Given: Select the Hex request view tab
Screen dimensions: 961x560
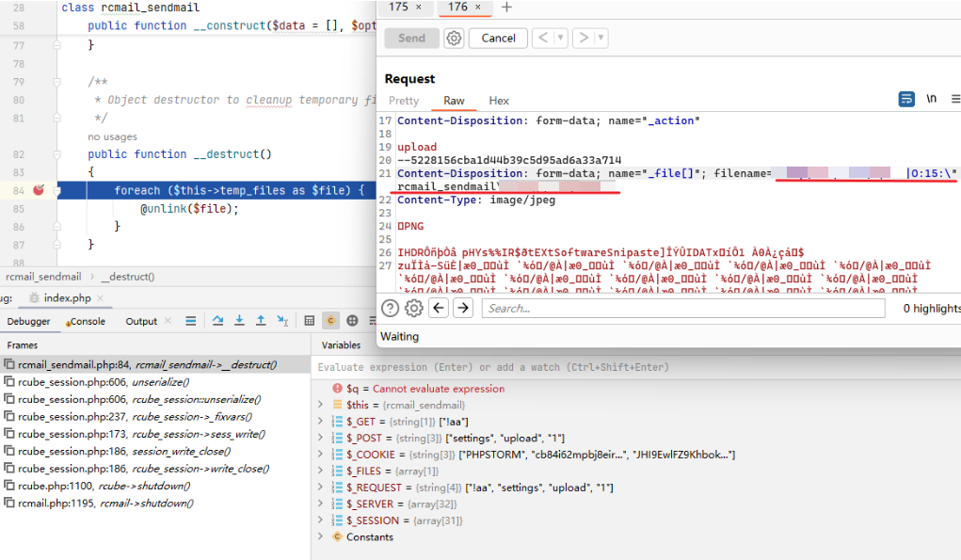Looking at the screenshot, I should pos(499,101).
